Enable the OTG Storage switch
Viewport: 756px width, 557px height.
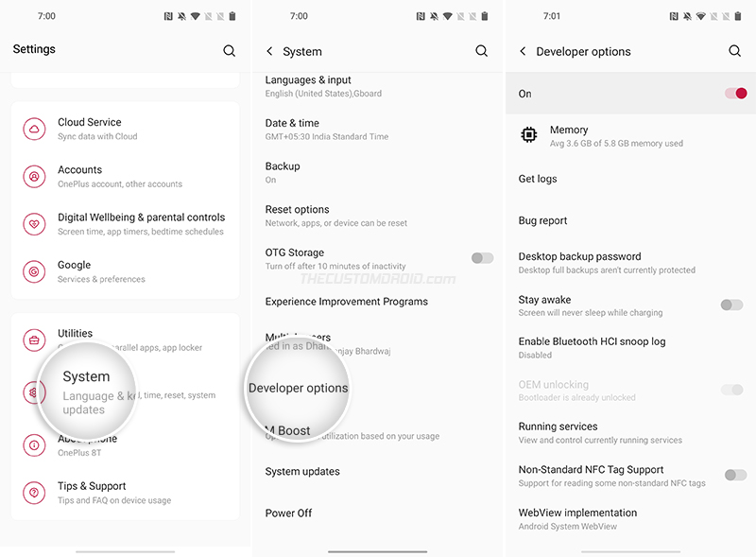pyautogui.click(x=482, y=258)
